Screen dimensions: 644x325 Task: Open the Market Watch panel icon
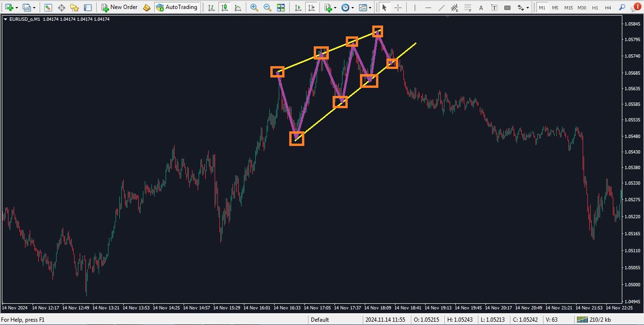48,8
